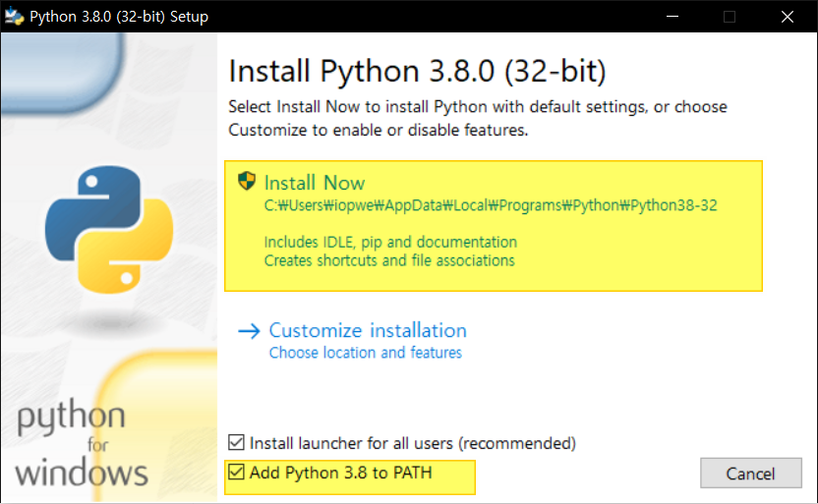Close the Python Setup window
818x504 pixels.
(788, 17)
